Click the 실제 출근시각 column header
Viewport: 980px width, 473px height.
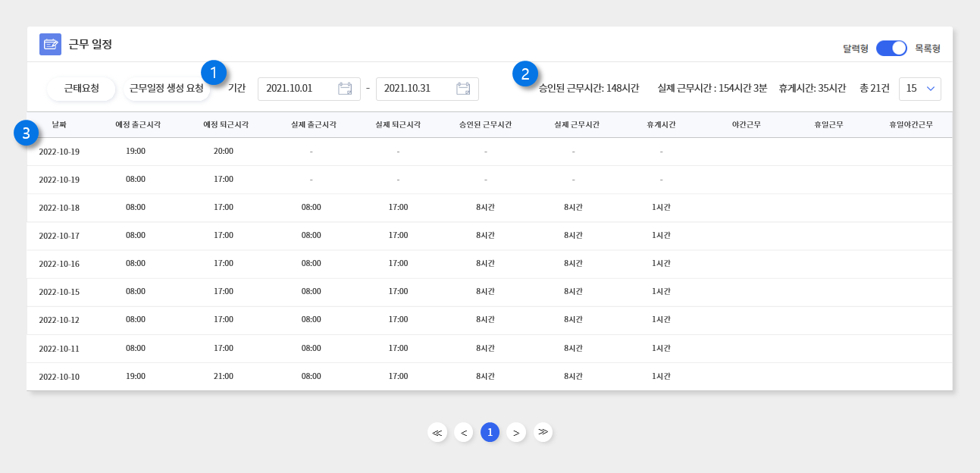pyautogui.click(x=313, y=124)
